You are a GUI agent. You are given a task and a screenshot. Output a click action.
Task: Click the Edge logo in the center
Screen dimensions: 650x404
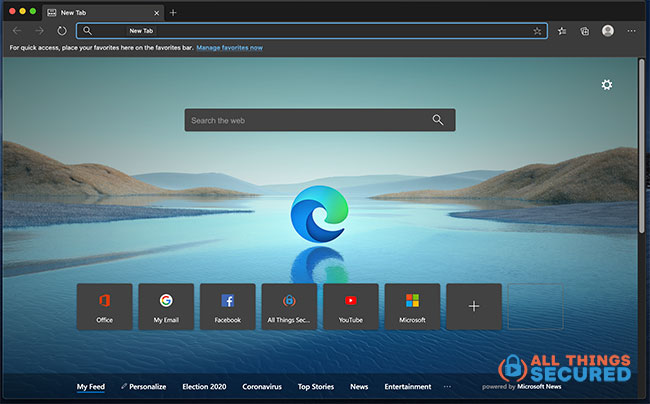(319, 214)
